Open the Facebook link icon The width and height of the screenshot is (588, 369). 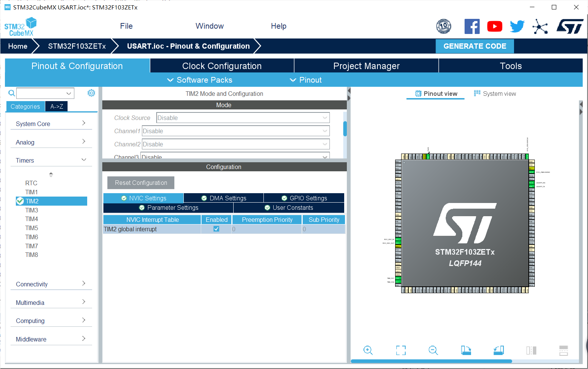[x=472, y=26]
